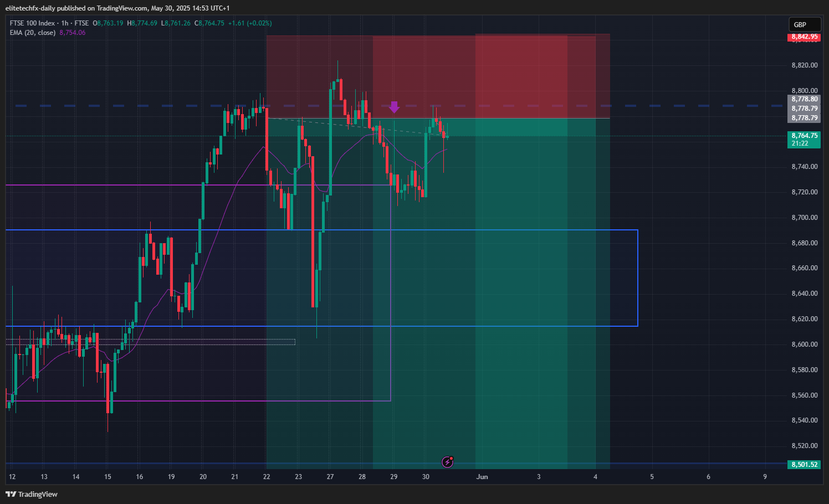The height and width of the screenshot is (504, 829).
Task: Click the 8,680.00 price axis label
Action: 804,243
